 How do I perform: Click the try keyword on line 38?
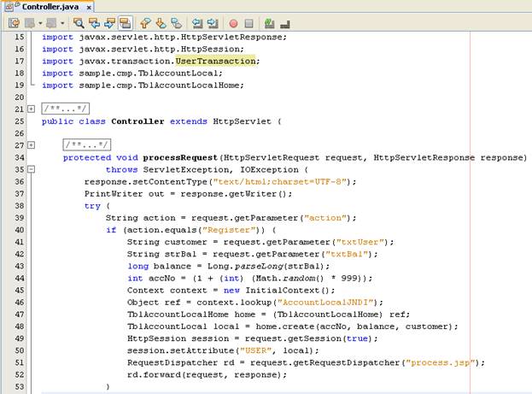click(92, 206)
